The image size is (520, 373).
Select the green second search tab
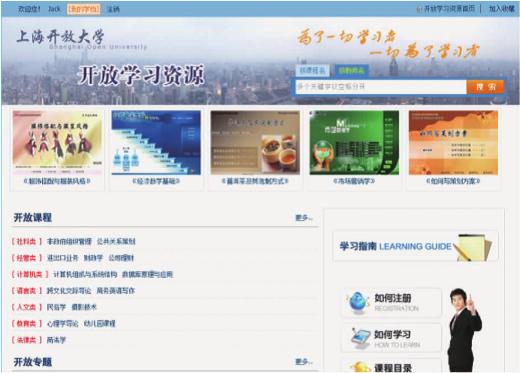click(351, 70)
